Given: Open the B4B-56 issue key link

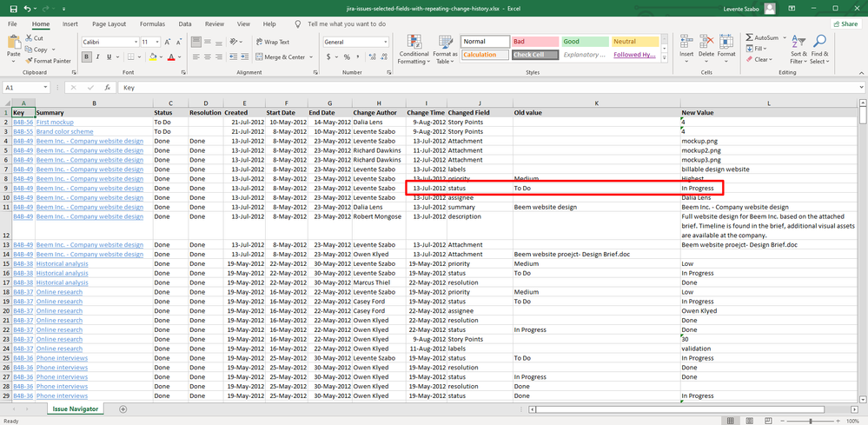Looking at the screenshot, I should pos(23,122).
